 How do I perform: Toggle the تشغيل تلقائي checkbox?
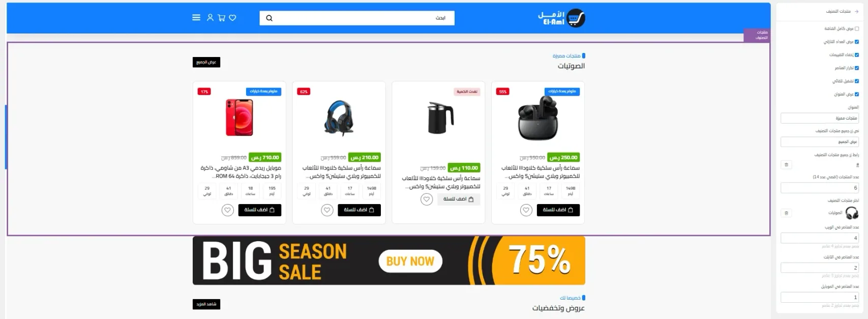coord(857,81)
